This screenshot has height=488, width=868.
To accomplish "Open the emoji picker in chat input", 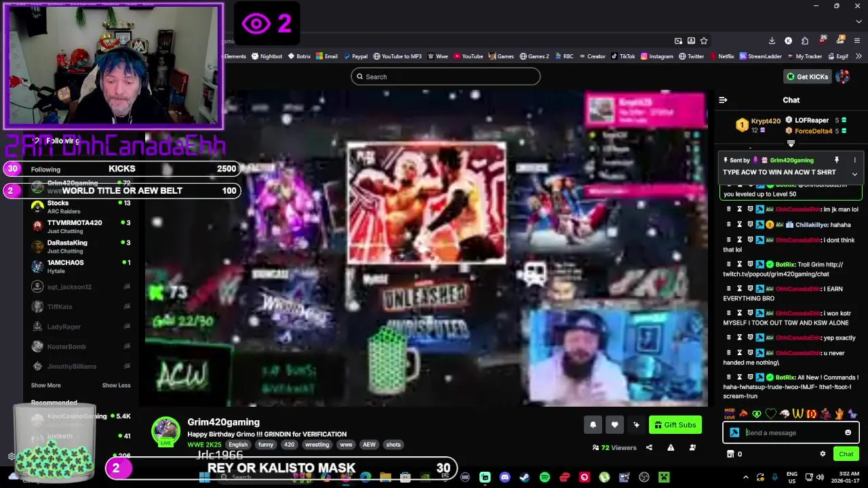I will tap(848, 432).
